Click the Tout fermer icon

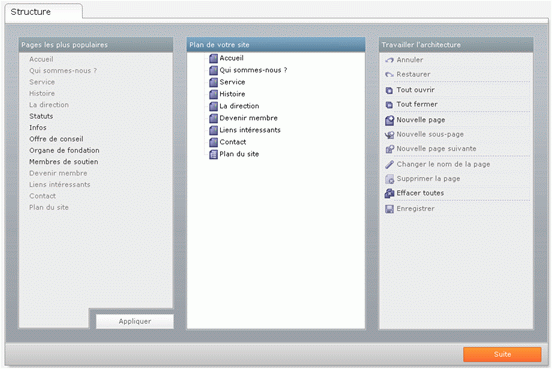point(389,105)
